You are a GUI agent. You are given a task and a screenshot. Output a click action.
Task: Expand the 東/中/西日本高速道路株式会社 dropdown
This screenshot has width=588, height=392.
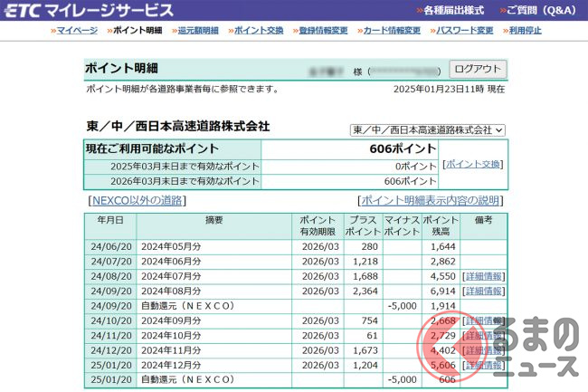[428, 129]
